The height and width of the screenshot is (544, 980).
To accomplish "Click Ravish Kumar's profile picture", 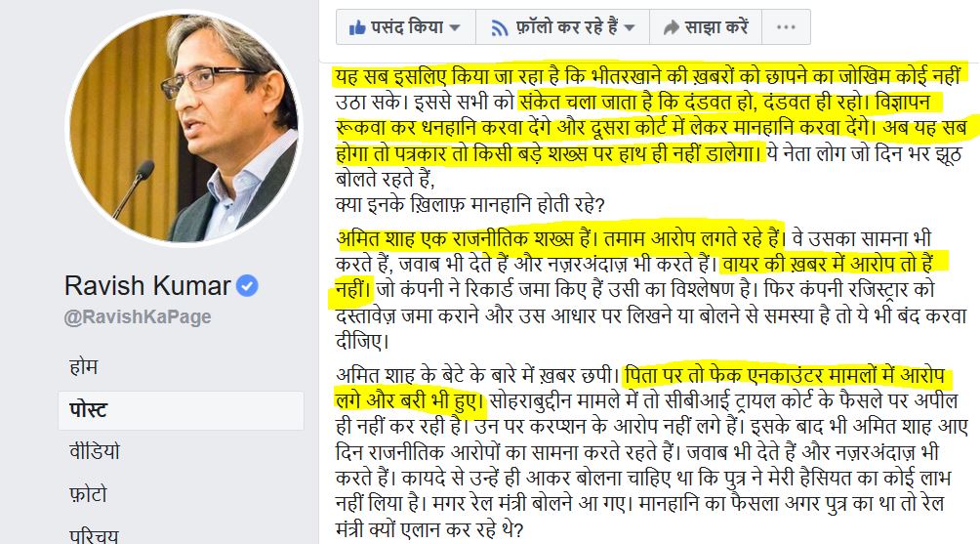I will click(184, 128).
